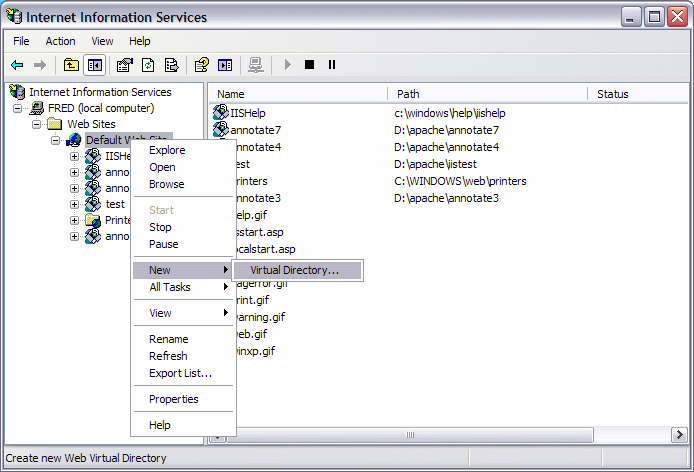
Task: Open the View submenu in context menu
Action: pos(183,313)
